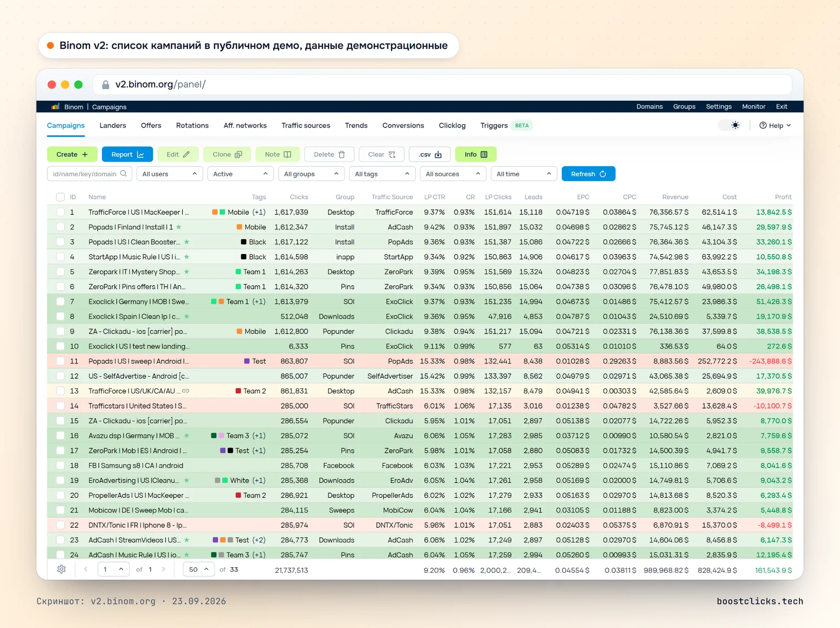The image size is (840, 628).
Task: Open the Active status dropdown
Action: pyautogui.click(x=240, y=174)
